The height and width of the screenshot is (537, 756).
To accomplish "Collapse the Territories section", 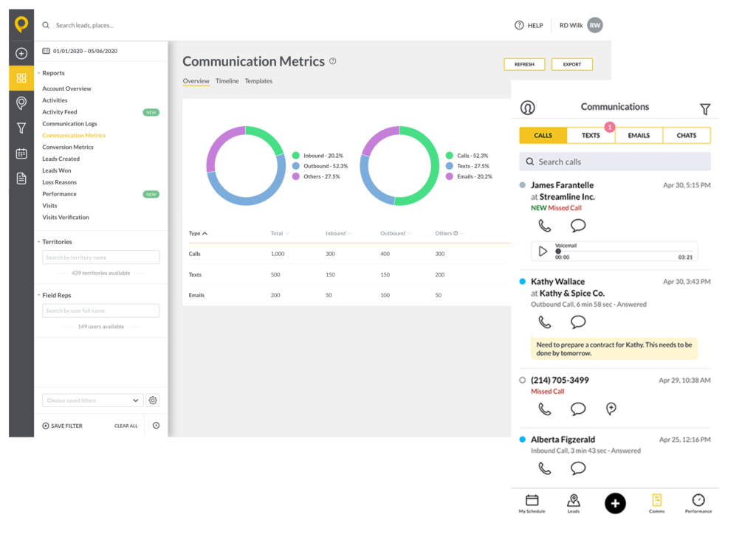I will tap(38, 242).
